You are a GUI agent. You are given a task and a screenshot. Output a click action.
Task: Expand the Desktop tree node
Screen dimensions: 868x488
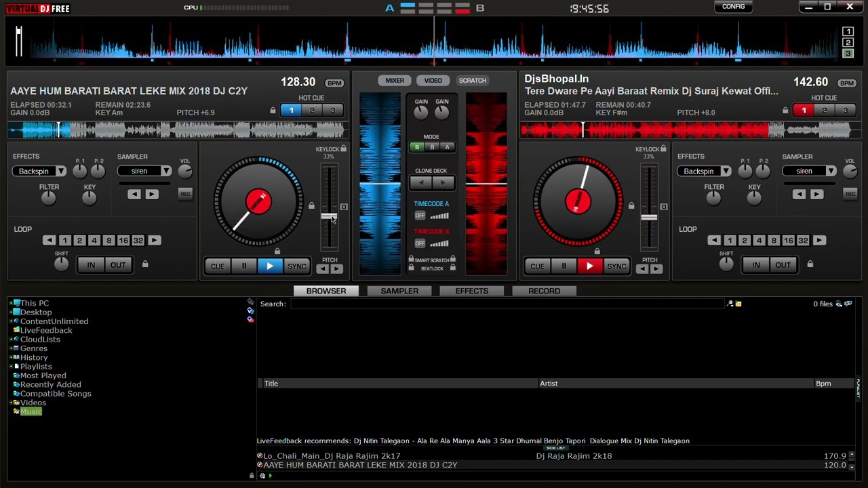pos(11,312)
